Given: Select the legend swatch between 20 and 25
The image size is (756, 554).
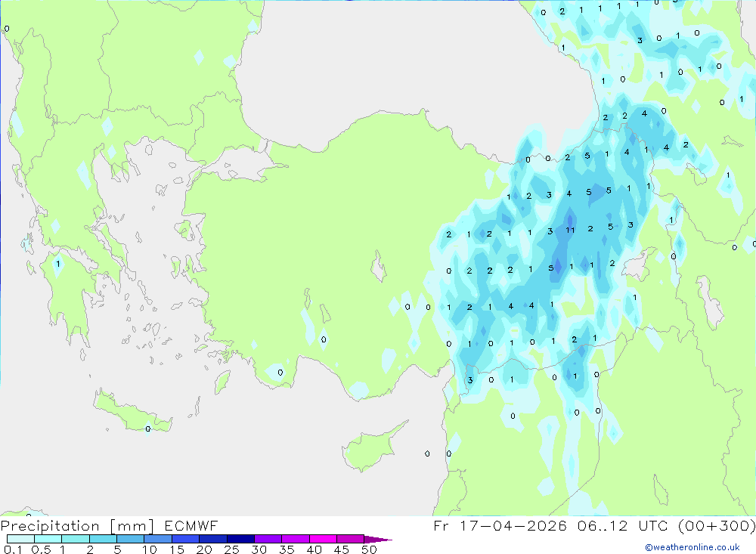Looking at the screenshot, I should tap(212, 539).
